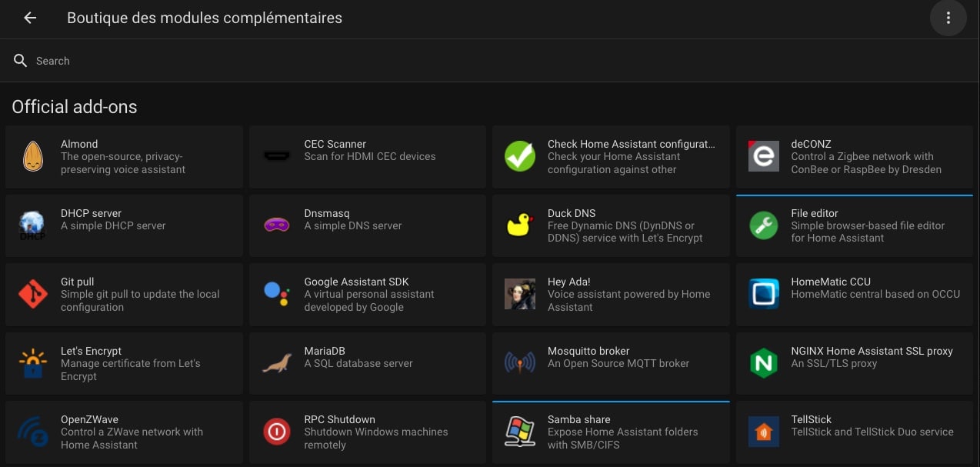Focus the Search input field
Screen dimensions: 980x467
[490, 61]
